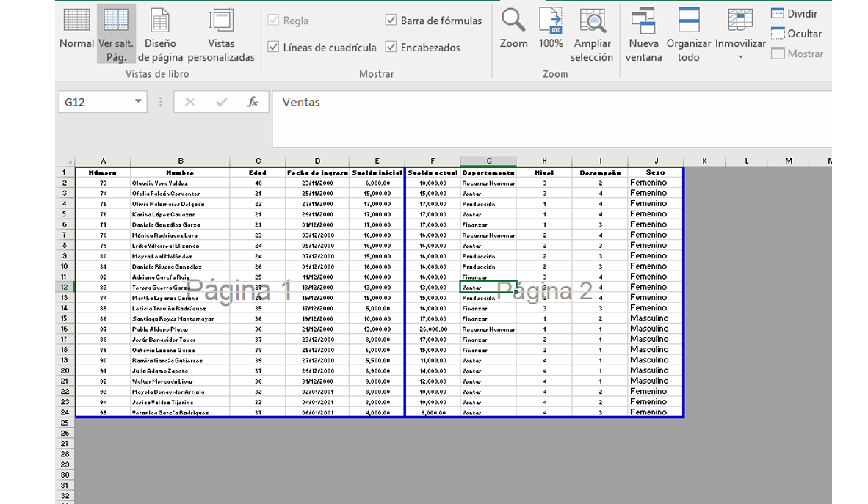The image size is (868, 504).
Task: Select column G header
Action: 489,161
